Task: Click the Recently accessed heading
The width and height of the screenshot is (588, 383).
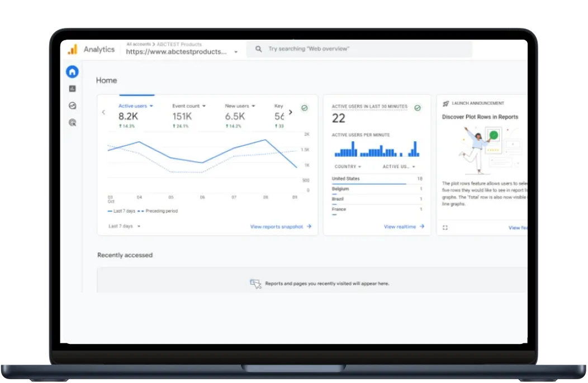Action: [x=125, y=255]
